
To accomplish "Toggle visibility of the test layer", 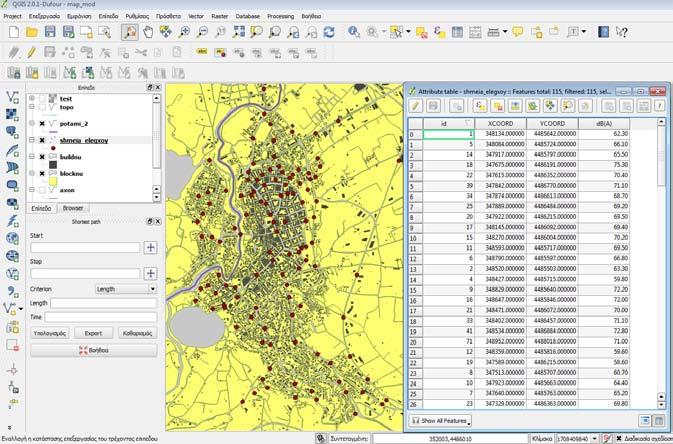I will coord(42,99).
